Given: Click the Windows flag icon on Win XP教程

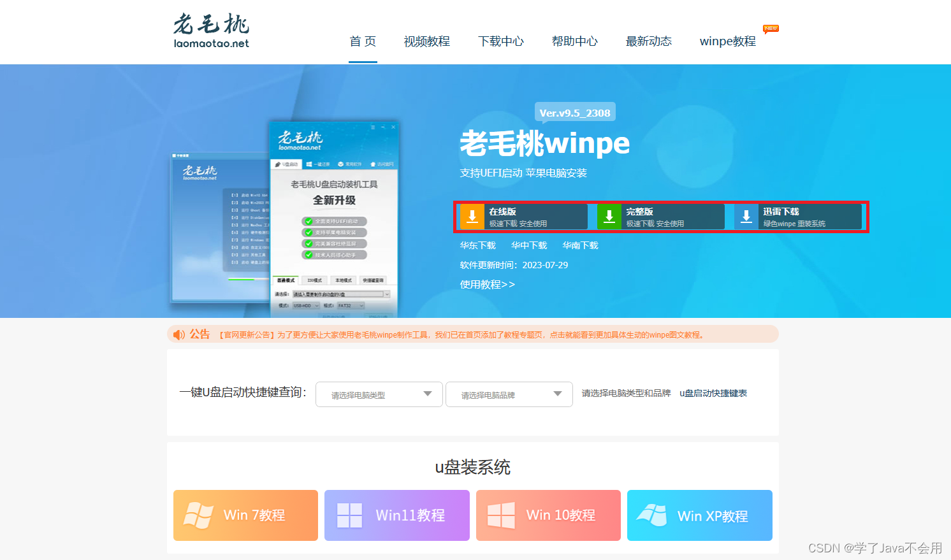Looking at the screenshot, I should click(651, 515).
